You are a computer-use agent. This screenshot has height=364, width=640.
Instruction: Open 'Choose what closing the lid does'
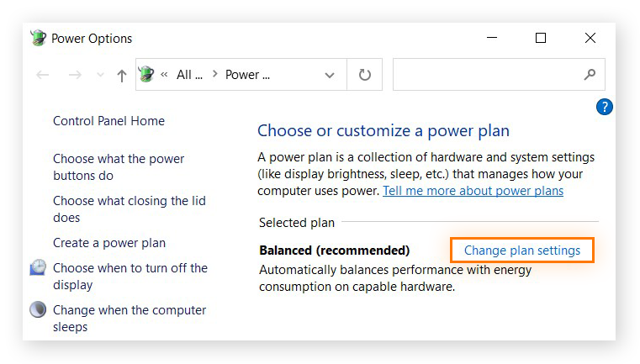[x=130, y=209]
